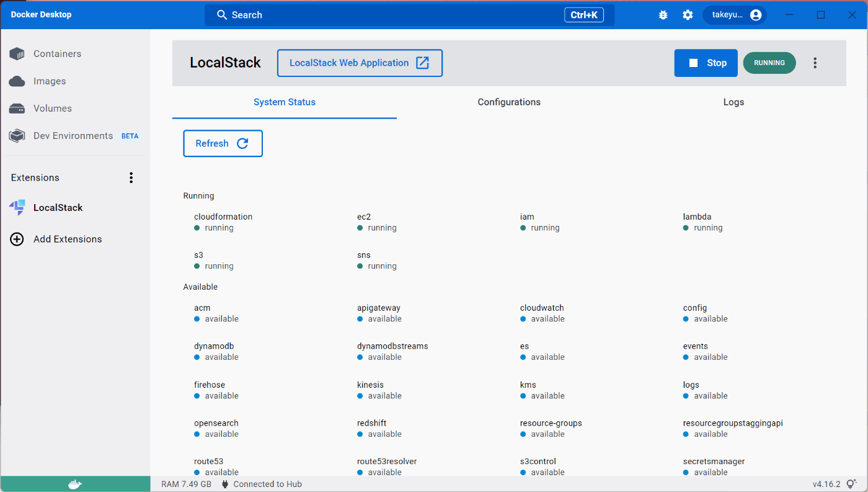This screenshot has height=492, width=868.
Task: Click the external link arrow icon
Action: pyautogui.click(x=422, y=63)
